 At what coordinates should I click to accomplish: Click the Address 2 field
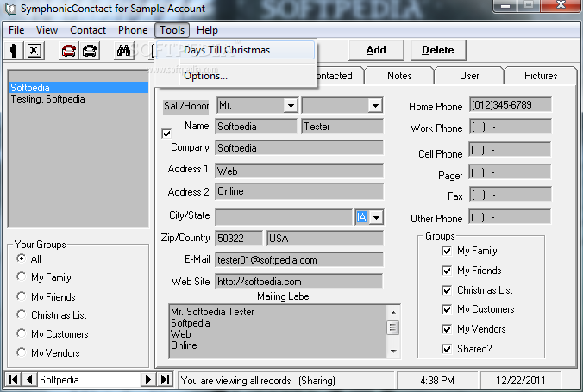pyautogui.click(x=299, y=191)
